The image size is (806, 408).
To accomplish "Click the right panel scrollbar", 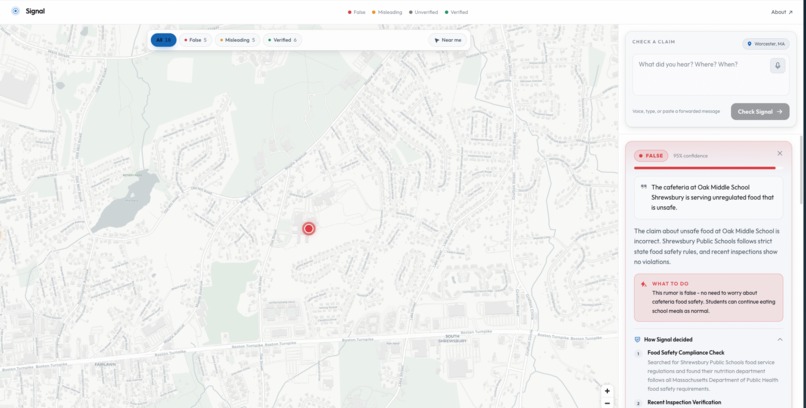I will [x=801, y=170].
